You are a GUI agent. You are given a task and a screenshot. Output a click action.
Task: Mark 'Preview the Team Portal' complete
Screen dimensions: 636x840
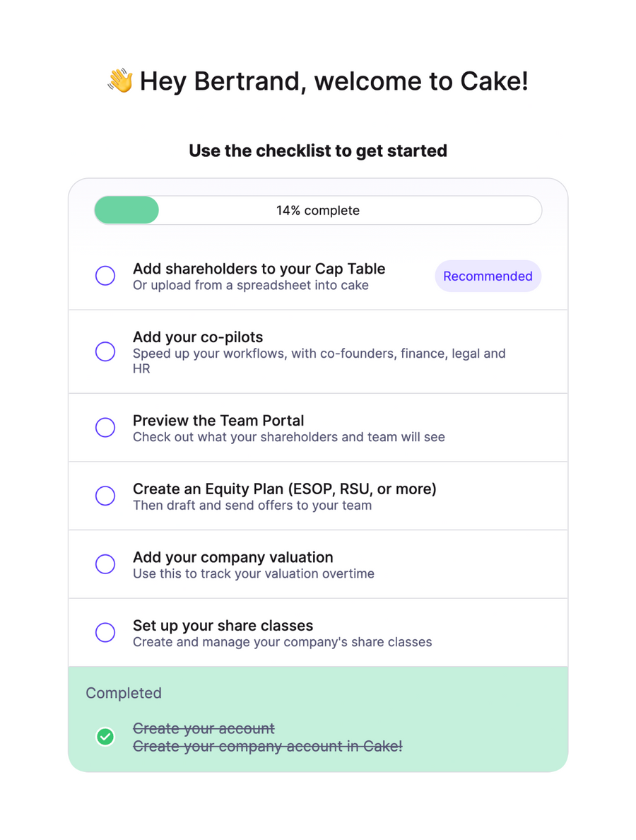[105, 427]
